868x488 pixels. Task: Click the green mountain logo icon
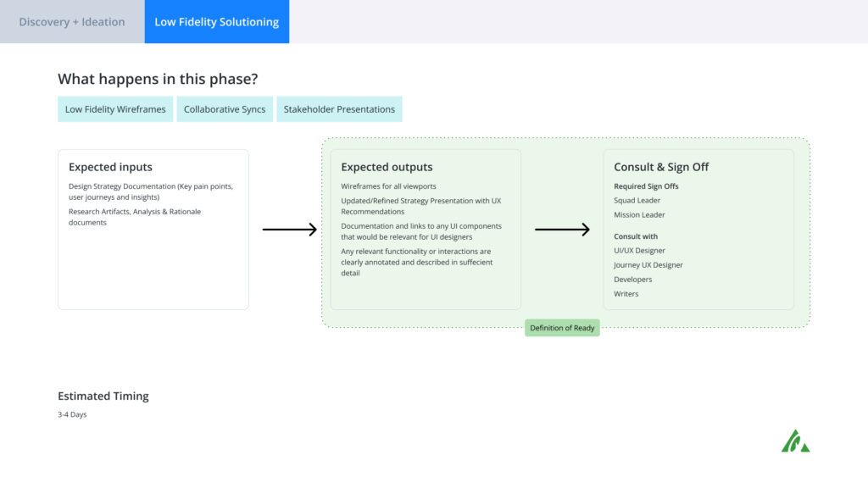pos(795,441)
